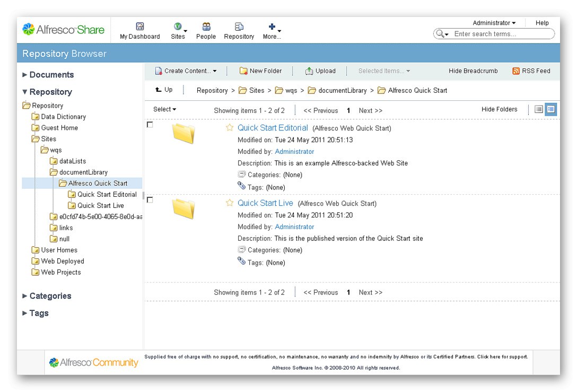Click the More plus icon

pos(272,26)
